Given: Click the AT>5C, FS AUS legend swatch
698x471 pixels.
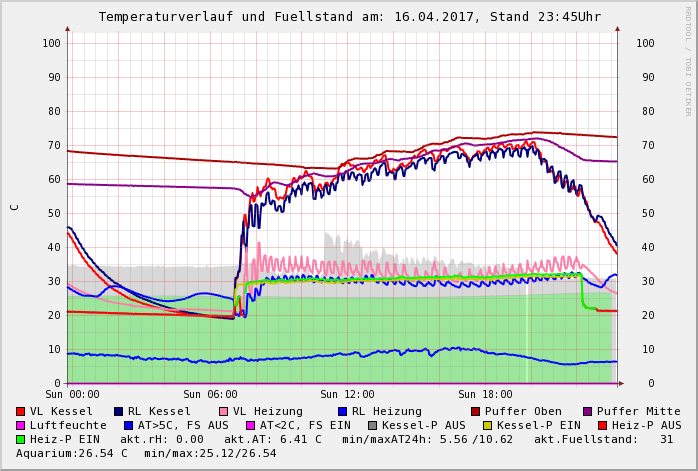Looking at the screenshot, I should 128,426.
